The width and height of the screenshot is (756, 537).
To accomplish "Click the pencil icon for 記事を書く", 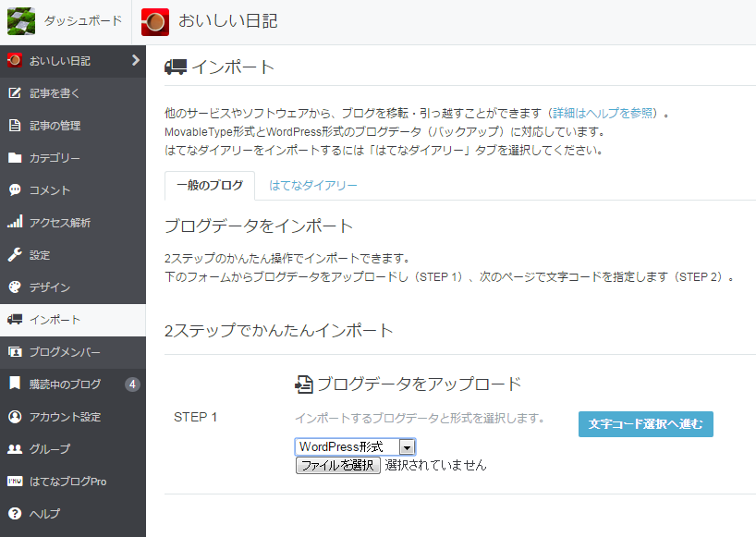I will [15, 92].
